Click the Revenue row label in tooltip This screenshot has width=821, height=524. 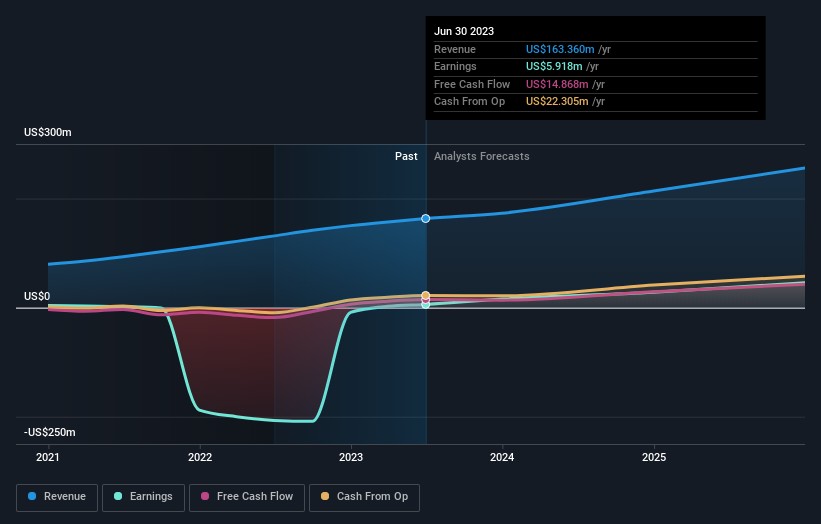click(455, 49)
